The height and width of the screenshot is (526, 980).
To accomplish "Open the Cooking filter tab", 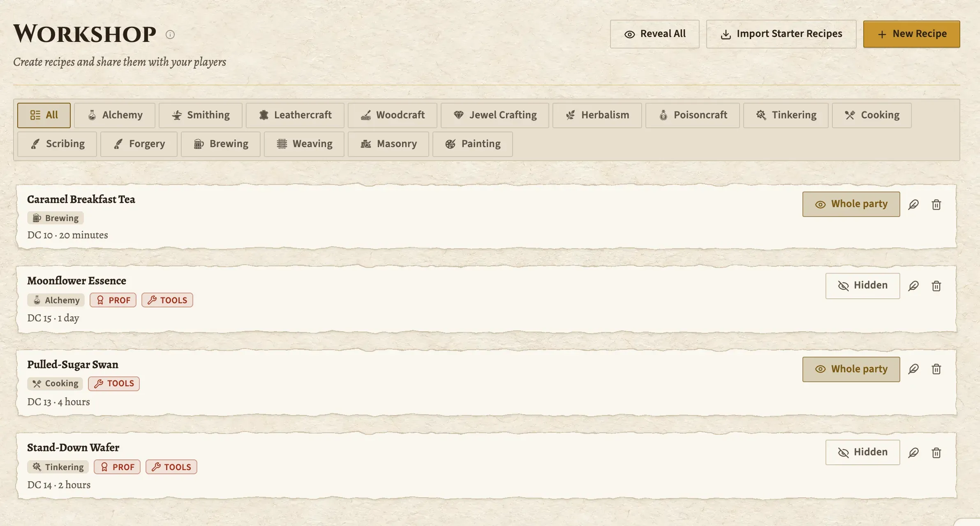I will [x=872, y=115].
